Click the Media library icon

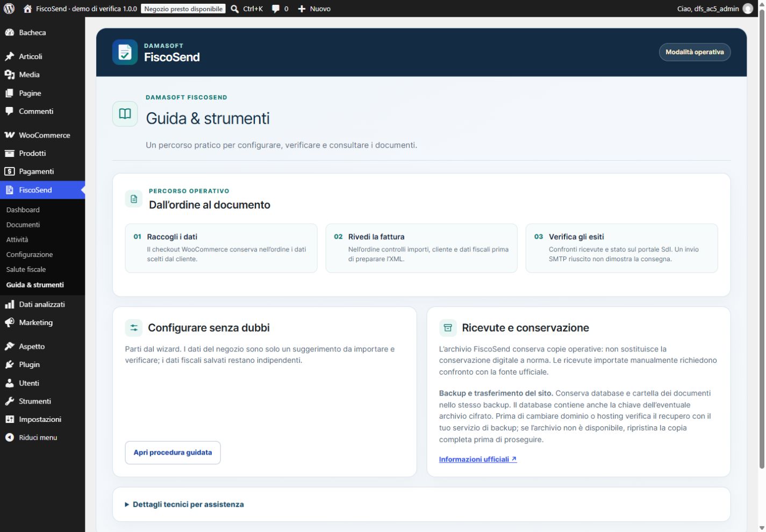pyautogui.click(x=10, y=75)
